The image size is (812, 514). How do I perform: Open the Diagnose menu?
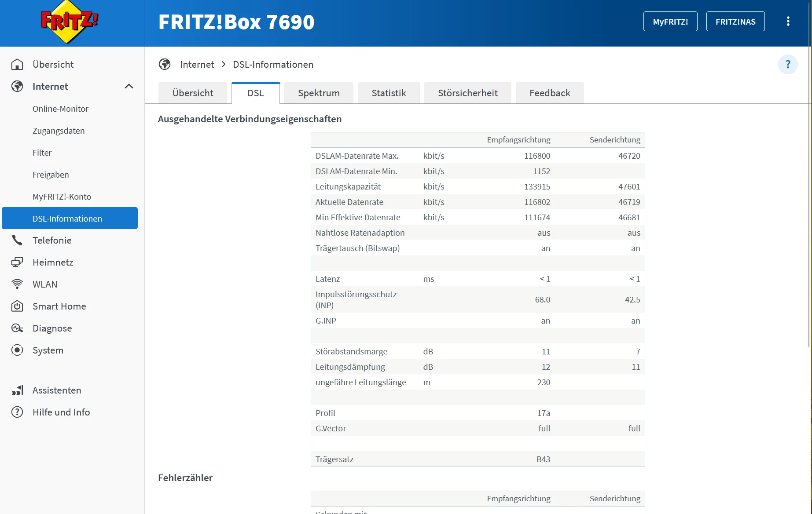52,328
